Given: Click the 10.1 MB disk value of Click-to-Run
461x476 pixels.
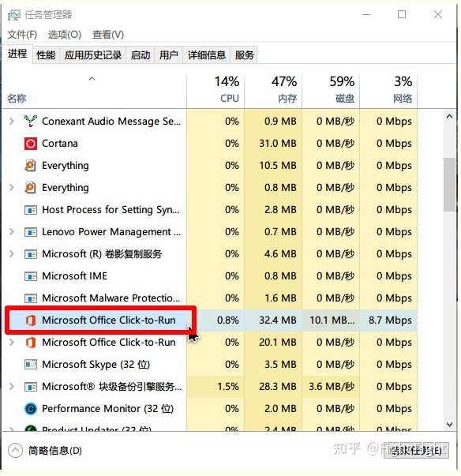Looking at the screenshot, I should pos(332,320).
